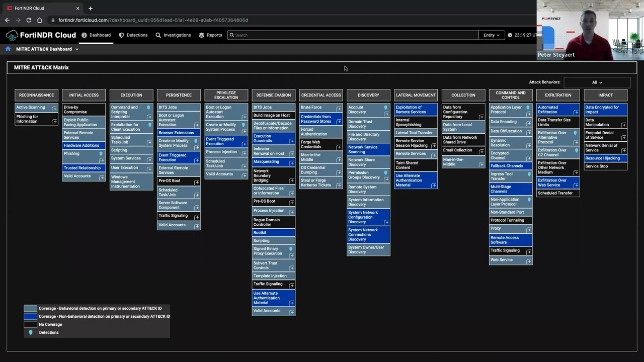Expand Valid Accounts under Initial Access

pos(102,177)
